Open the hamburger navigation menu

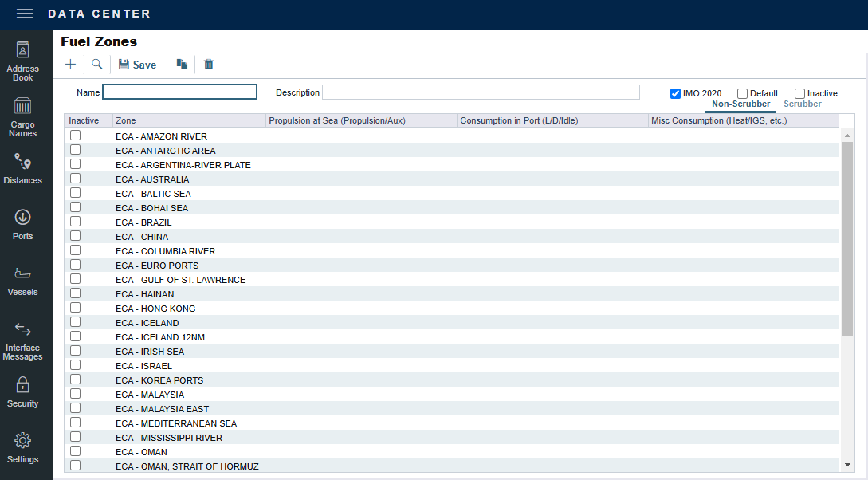tap(25, 14)
